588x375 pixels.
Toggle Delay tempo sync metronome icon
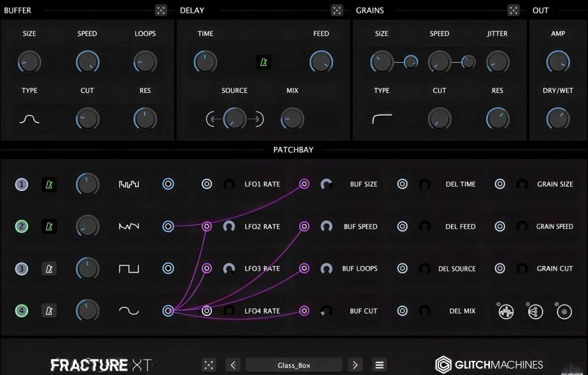click(x=264, y=62)
